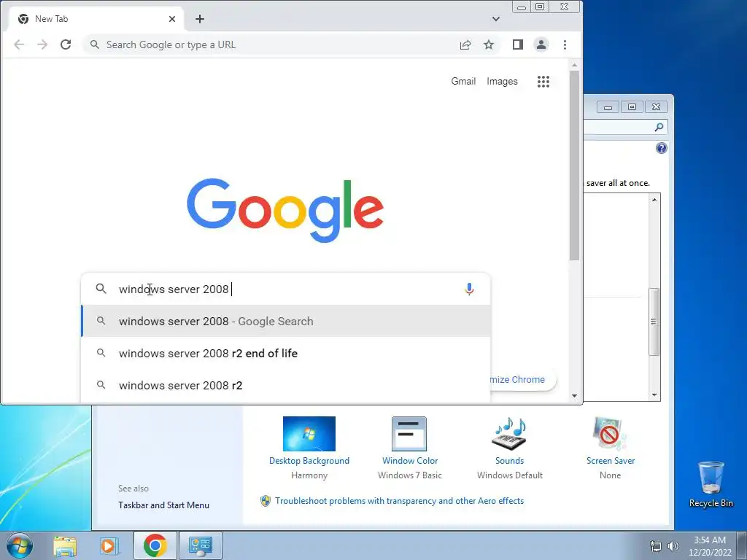747x560 pixels.
Task: Reload the page in Chrome
Action: pos(66,44)
